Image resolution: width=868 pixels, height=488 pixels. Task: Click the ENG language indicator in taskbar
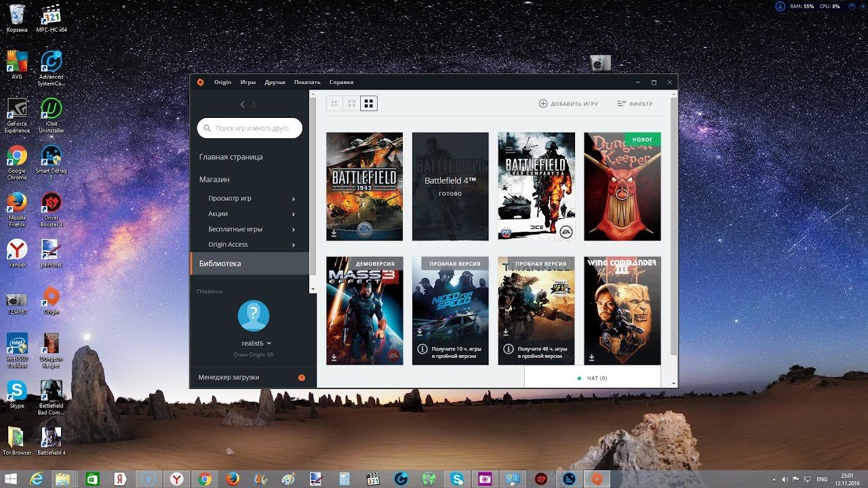tap(823, 479)
